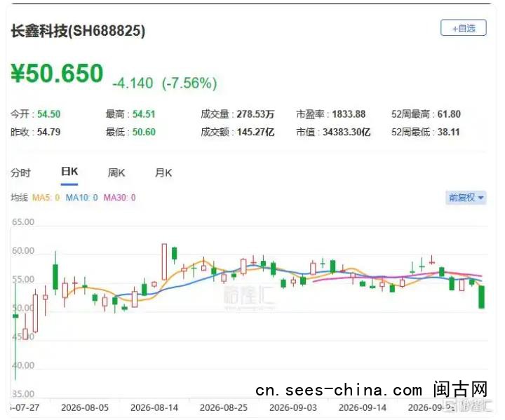
Task: Click the 2026-08-05 date axis label
Action: coord(85,408)
